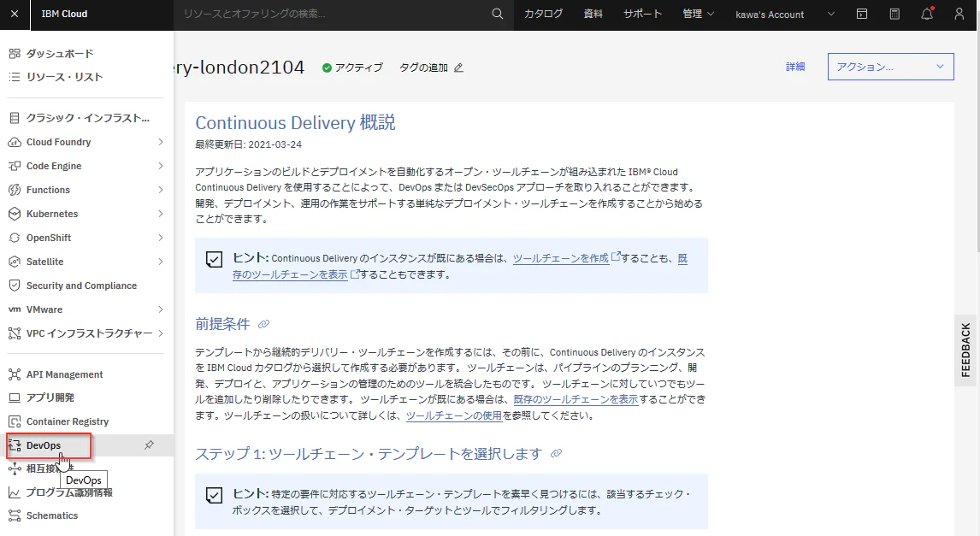Select Schematics in the navigation menu
Viewport: 980px width, 536px height.
[52, 516]
